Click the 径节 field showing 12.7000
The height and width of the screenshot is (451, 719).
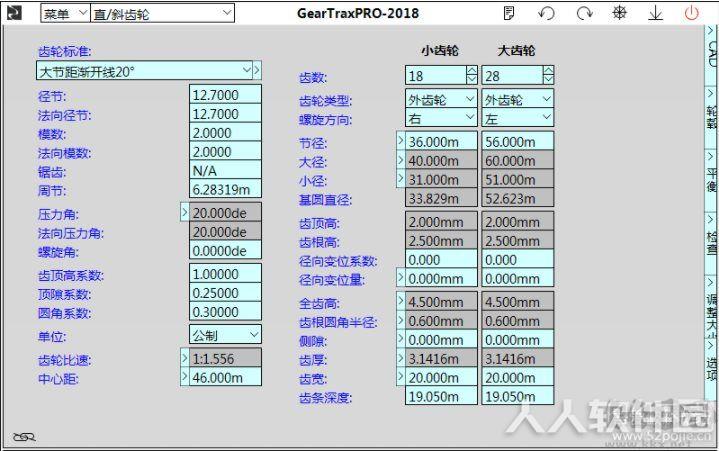[225, 94]
